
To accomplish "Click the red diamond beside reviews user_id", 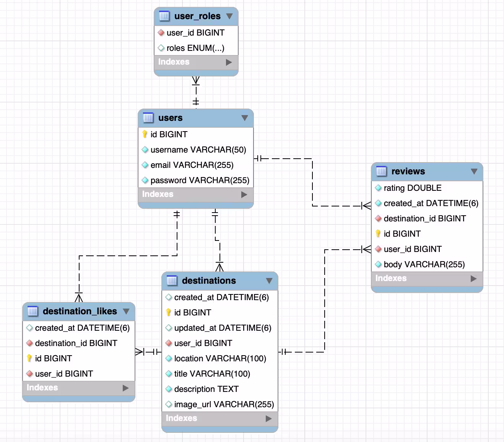I will coord(378,249).
